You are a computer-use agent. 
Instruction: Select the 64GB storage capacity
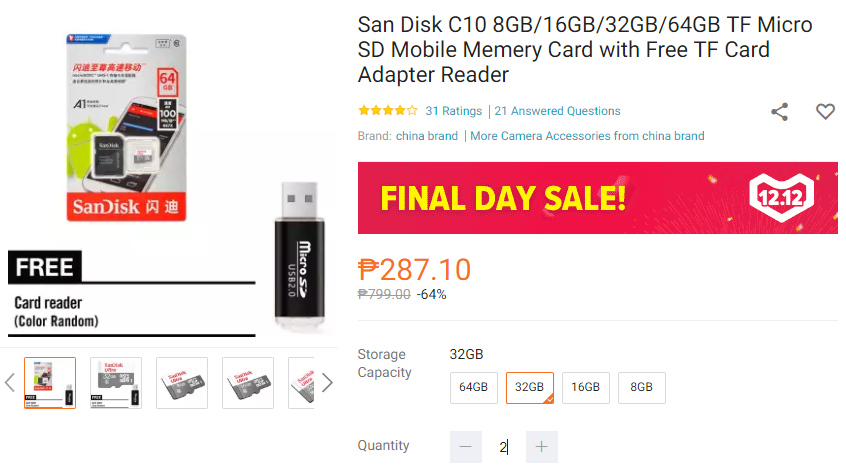(x=474, y=388)
